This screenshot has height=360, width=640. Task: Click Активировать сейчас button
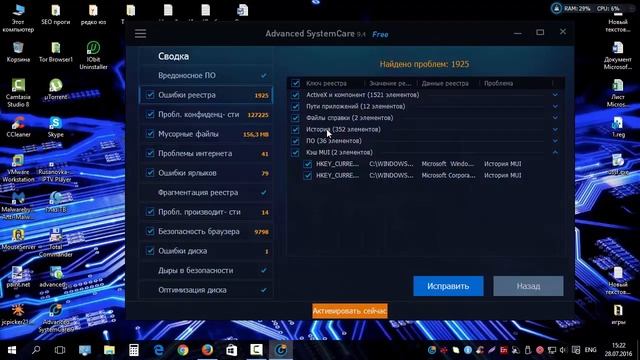(350, 311)
